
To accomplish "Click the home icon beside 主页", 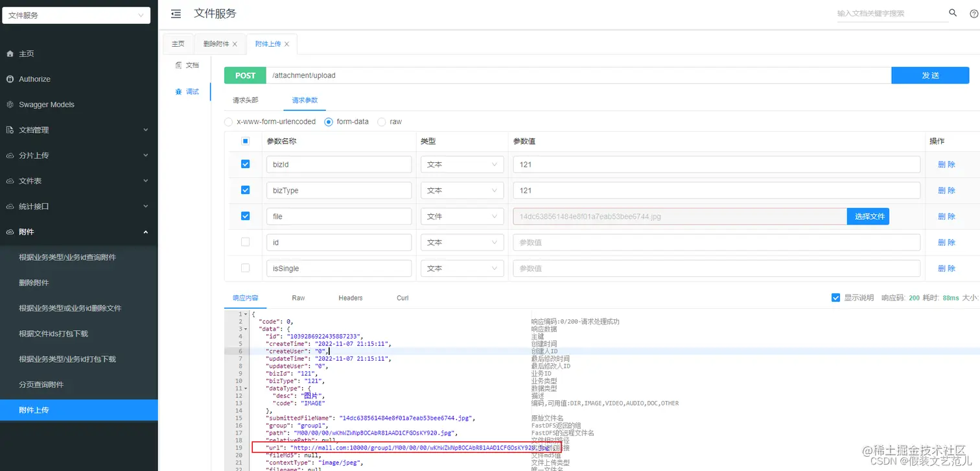I will [x=10, y=54].
